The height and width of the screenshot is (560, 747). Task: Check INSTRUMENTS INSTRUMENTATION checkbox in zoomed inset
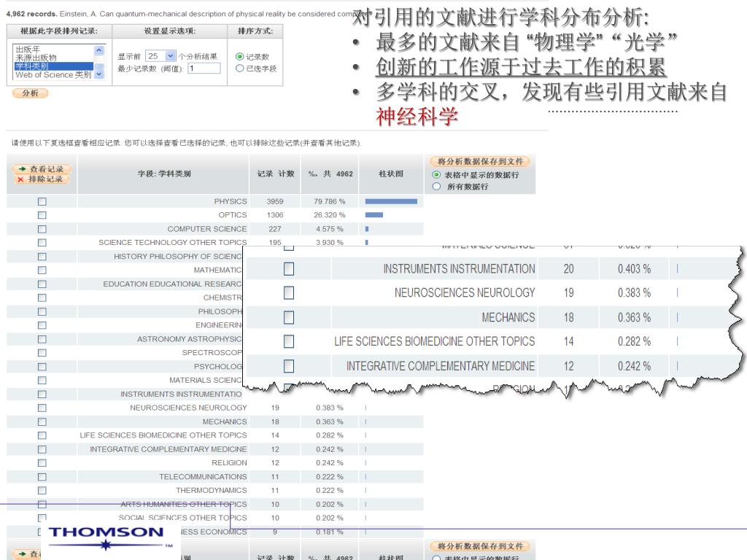point(289,269)
